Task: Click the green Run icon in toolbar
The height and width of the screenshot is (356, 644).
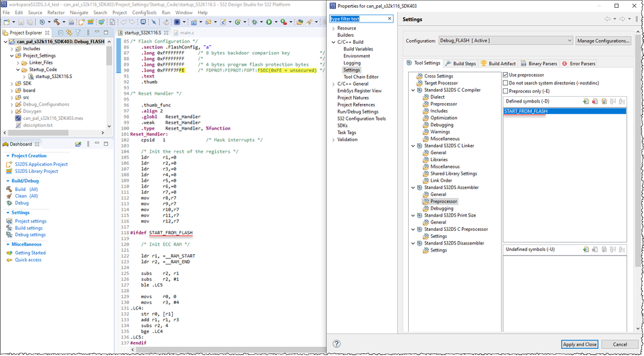Action: (x=269, y=22)
